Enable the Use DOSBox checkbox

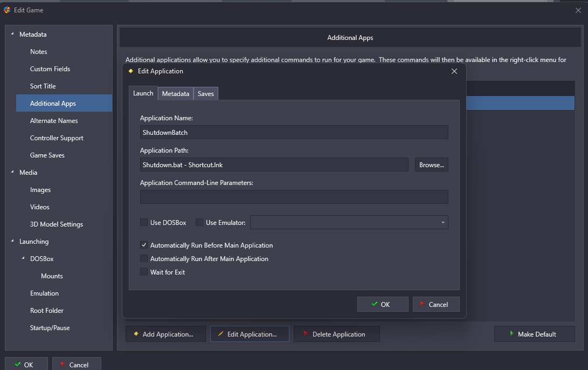click(144, 222)
